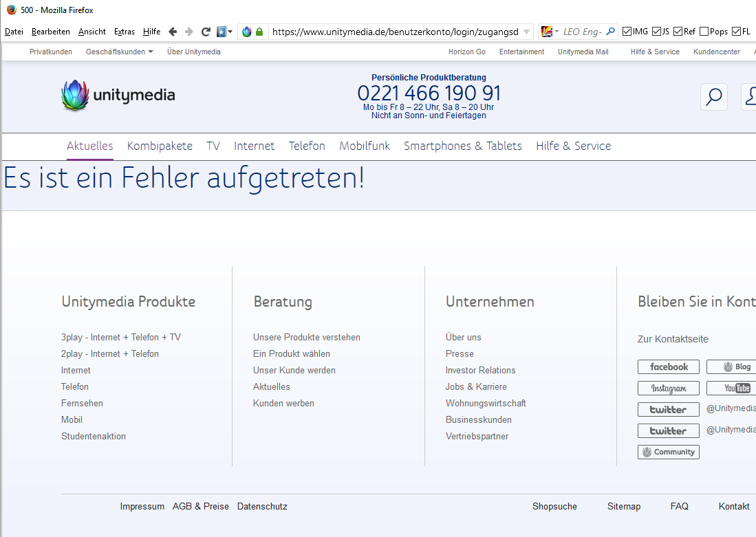Click the browser back arrow
The image size is (756, 537).
173,32
